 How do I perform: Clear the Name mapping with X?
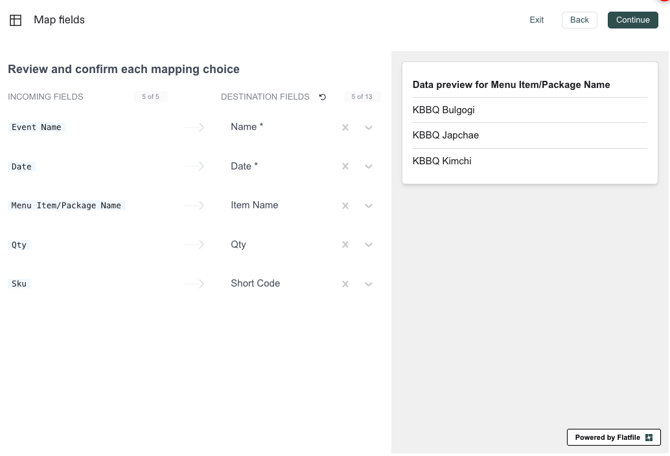[345, 128]
